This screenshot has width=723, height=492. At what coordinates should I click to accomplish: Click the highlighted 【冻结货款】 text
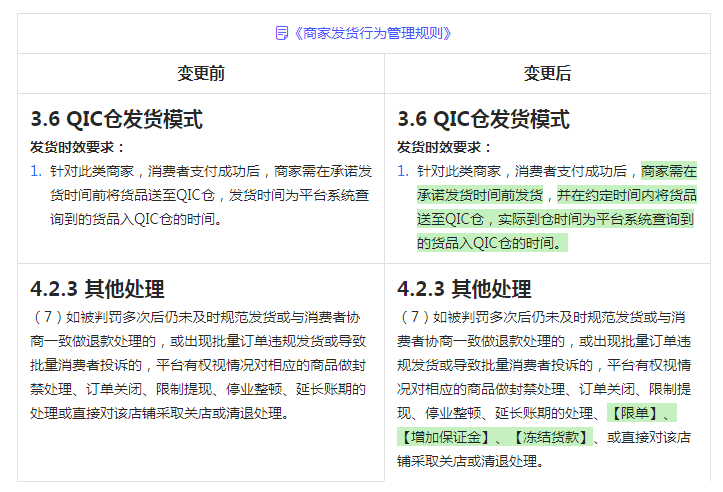tap(548, 437)
